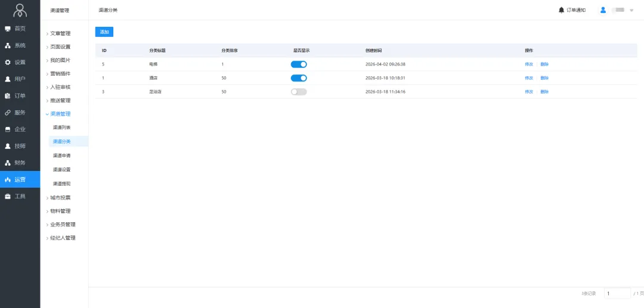Click the tools briefcase icon
The height and width of the screenshot is (308, 644).
click(8, 196)
